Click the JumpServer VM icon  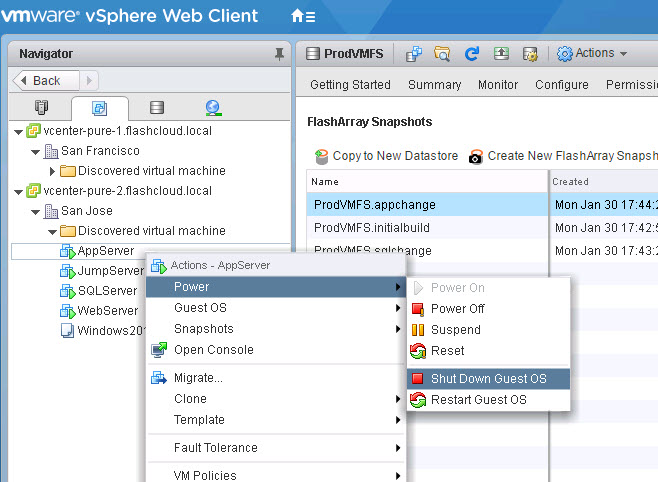(68, 271)
